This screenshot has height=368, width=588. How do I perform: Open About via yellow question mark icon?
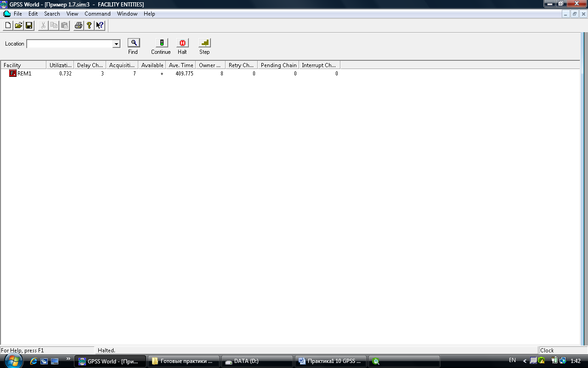tap(89, 25)
